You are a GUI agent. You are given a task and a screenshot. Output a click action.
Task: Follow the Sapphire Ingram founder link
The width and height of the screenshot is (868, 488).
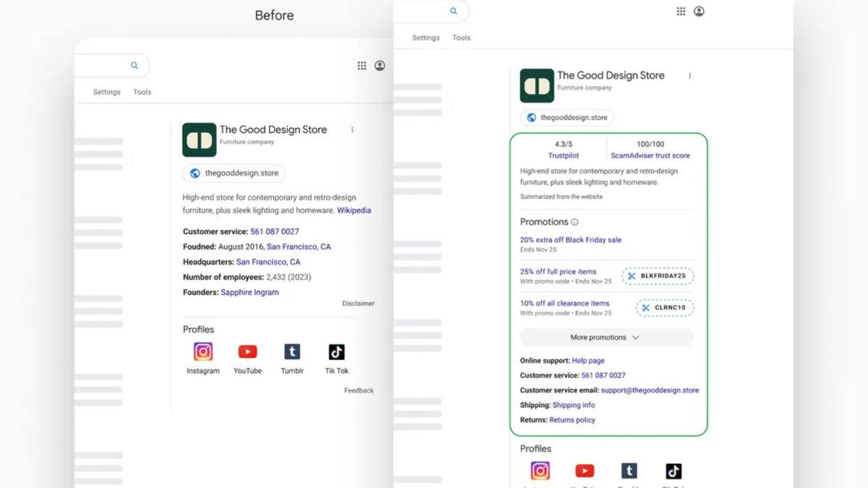click(x=250, y=293)
